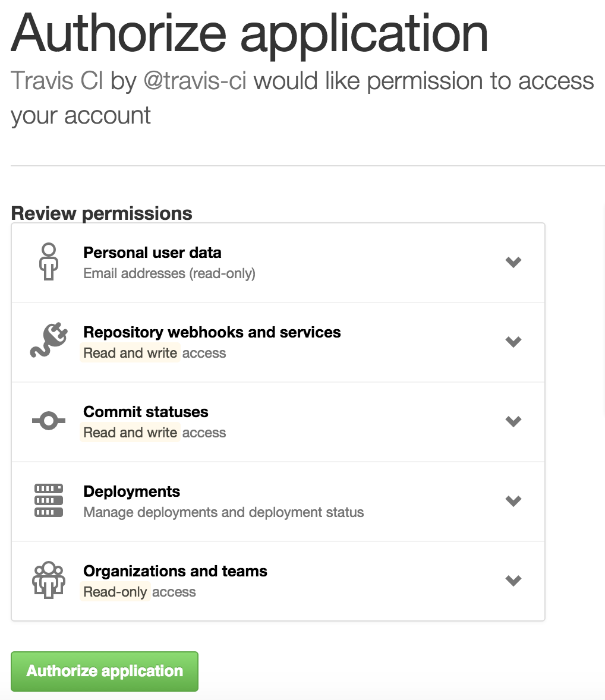Click the Organizations and teams group icon

tap(49, 581)
